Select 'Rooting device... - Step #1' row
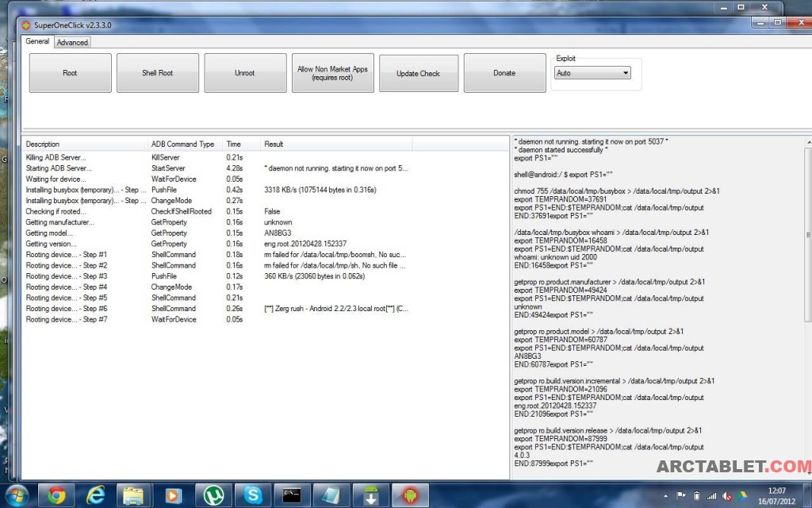 pyautogui.click(x=217, y=255)
